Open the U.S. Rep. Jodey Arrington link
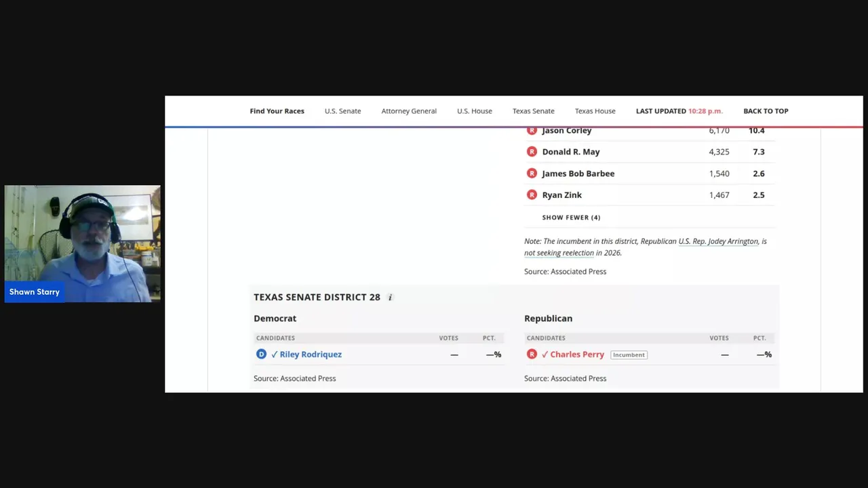 [x=718, y=241]
